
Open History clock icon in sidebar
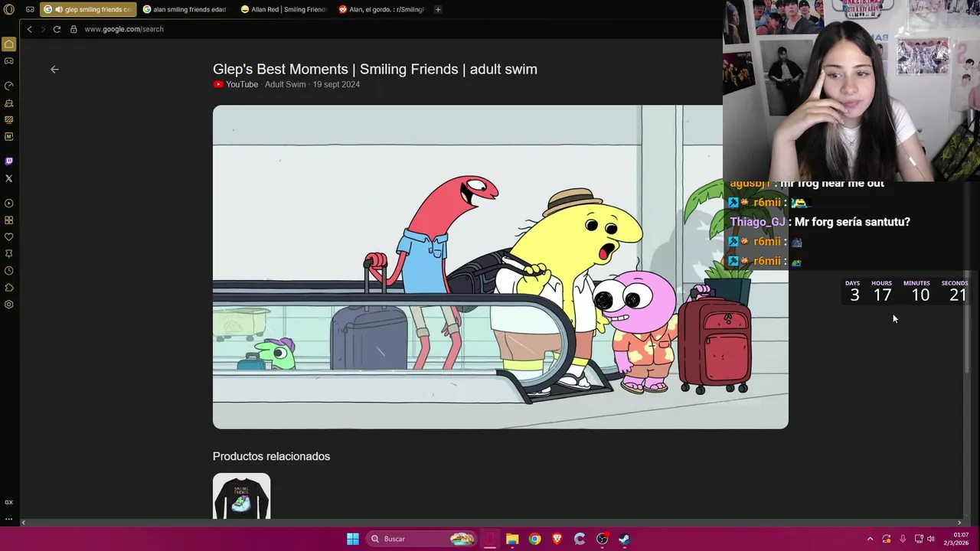(x=9, y=271)
